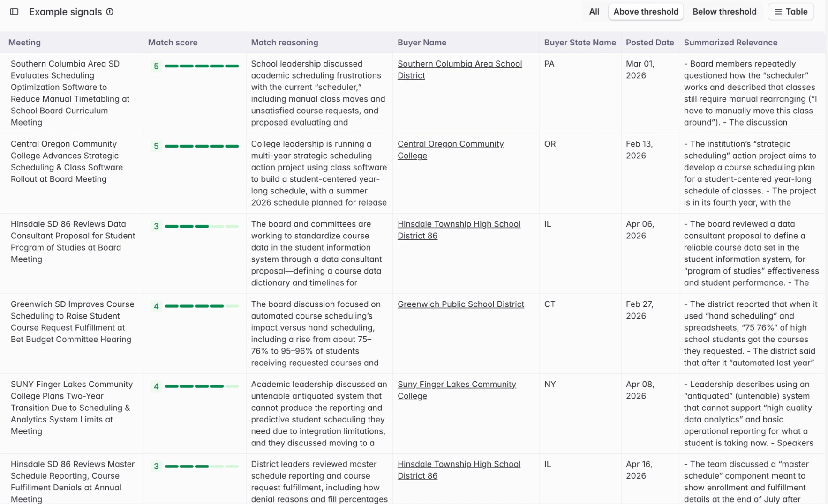Select the Above threshold tab
828x504 pixels.
point(646,12)
